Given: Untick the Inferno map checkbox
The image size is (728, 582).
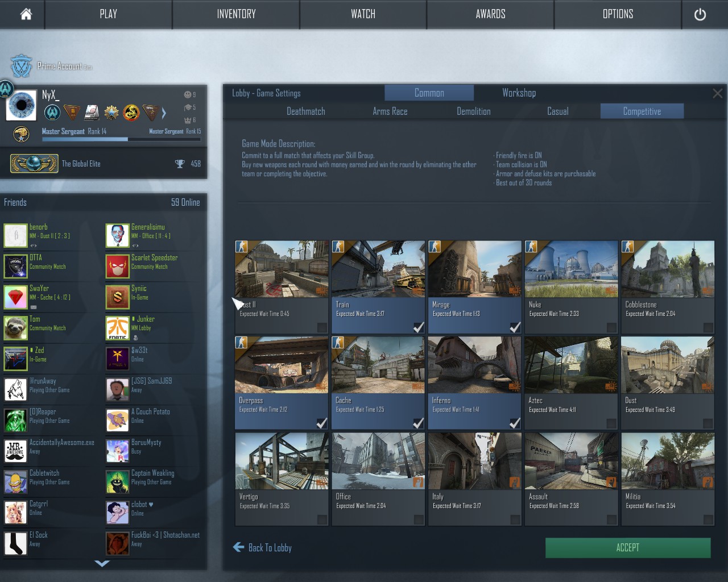Looking at the screenshot, I should 515,423.
